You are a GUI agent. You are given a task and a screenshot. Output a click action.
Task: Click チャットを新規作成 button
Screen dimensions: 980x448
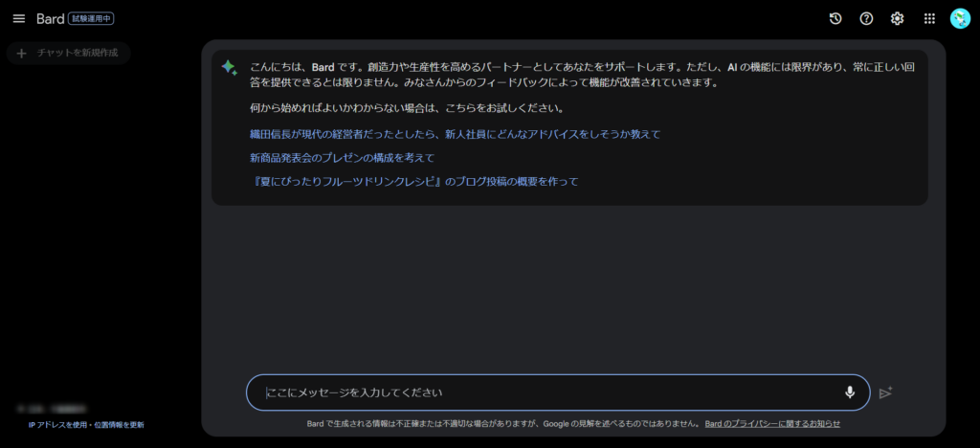point(69,53)
